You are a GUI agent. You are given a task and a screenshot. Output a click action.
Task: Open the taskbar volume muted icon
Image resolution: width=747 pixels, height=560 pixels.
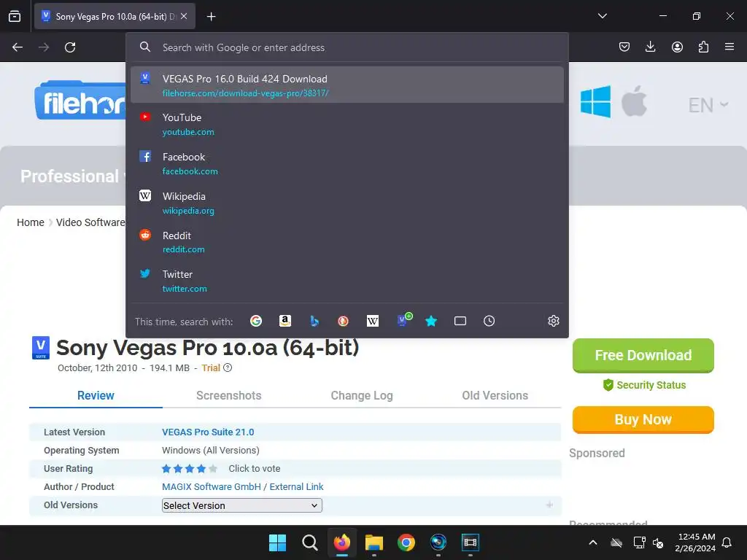coord(658,542)
